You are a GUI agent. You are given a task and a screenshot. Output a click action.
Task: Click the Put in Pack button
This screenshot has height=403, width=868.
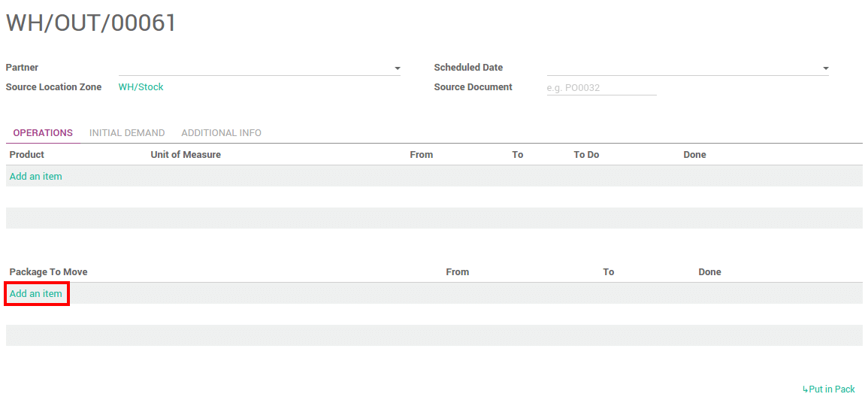(x=829, y=389)
